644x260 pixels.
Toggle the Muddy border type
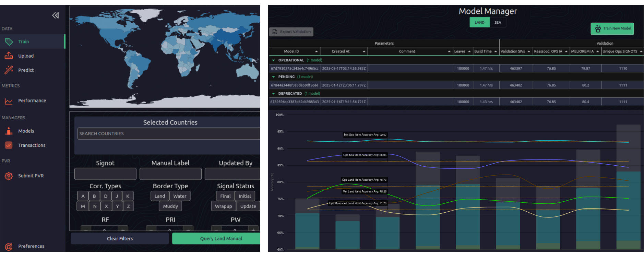[x=170, y=206]
